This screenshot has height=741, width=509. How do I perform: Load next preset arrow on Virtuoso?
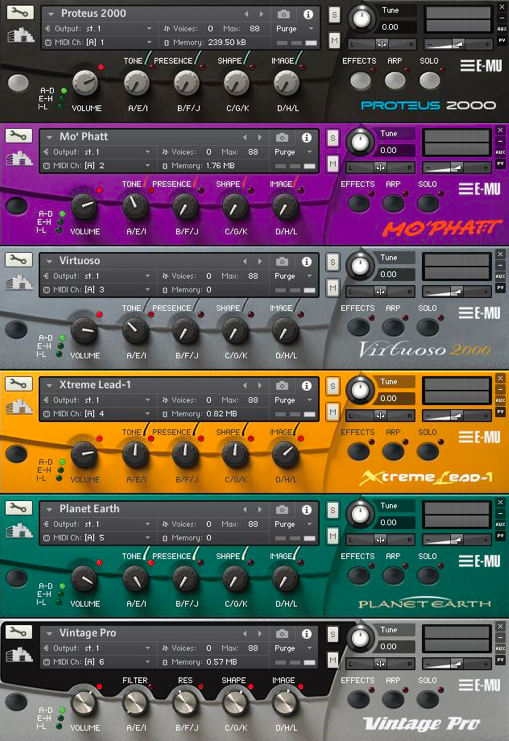(x=260, y=261)
